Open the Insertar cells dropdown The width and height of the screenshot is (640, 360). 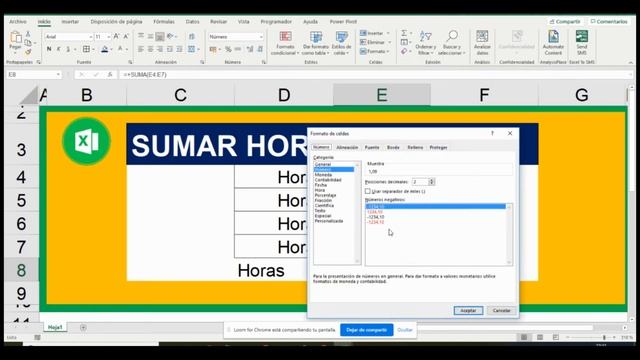(388, 33)
